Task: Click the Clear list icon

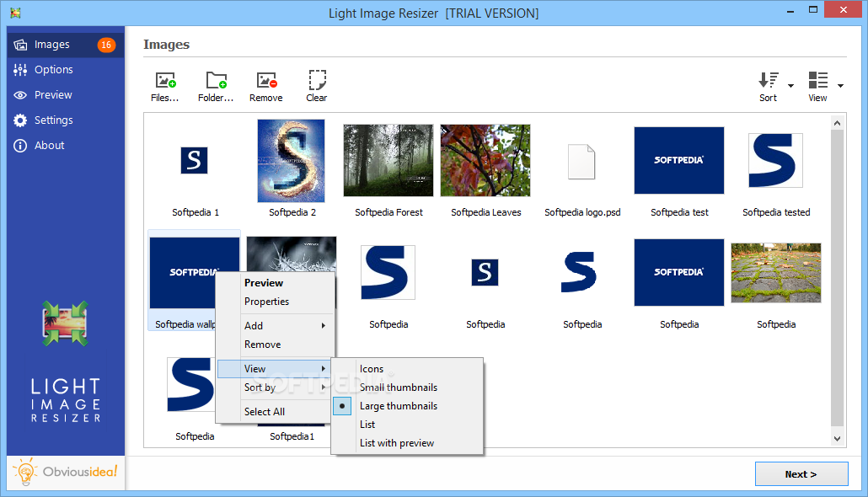Action: point(316,78)
